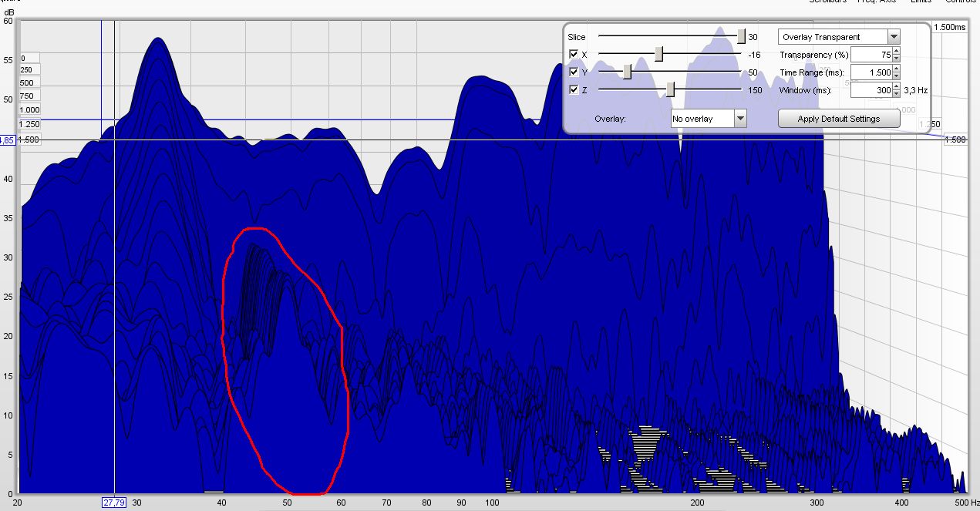Toggle the Z axis checkbox
This screenshot has width=980, height=511.
tap(574, 90)
